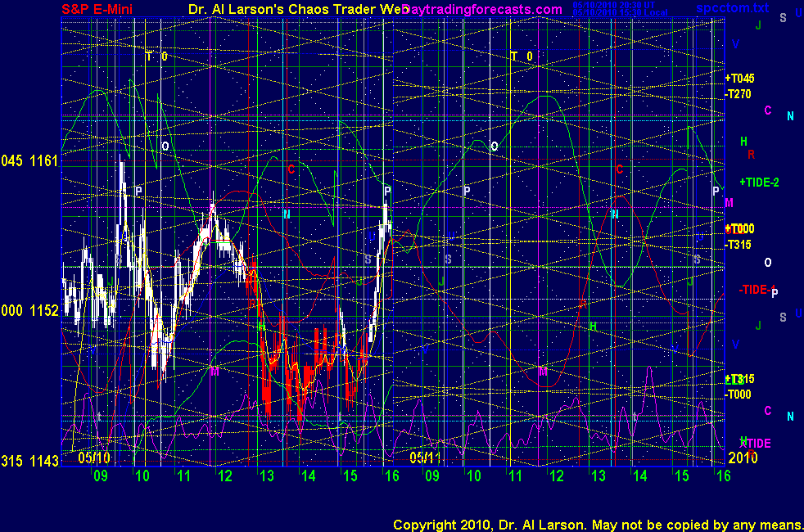The image size is (804, 532).
Task: Select the -T000 level label
Action: 738,394
